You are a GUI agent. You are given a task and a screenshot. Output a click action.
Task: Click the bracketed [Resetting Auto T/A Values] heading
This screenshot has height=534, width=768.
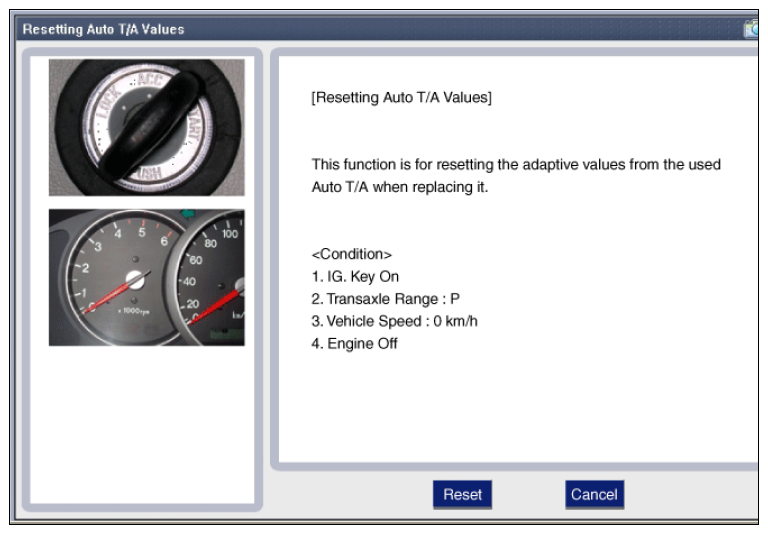pos(402,98)
